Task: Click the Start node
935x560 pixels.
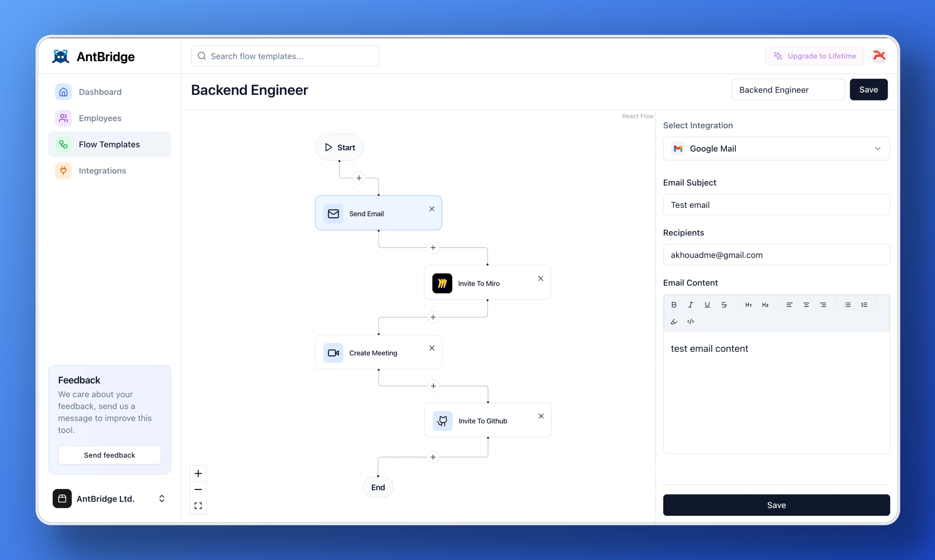Action: tap(340, 148)
